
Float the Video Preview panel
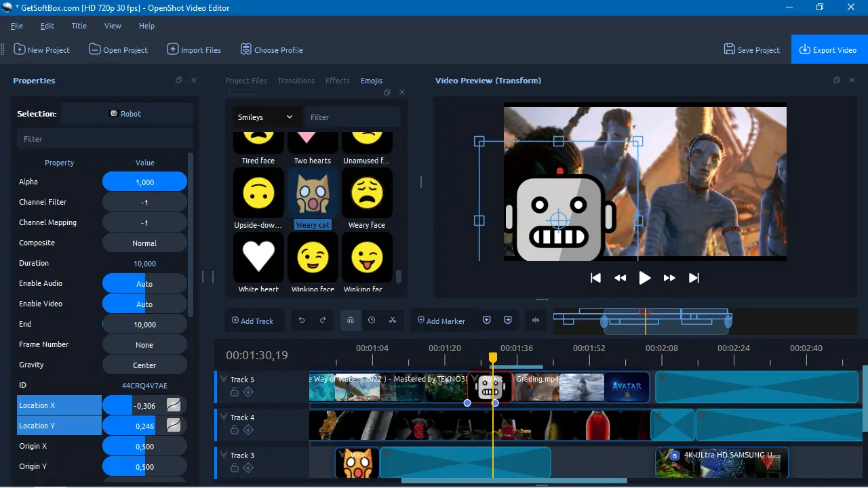tap(837, 80)
